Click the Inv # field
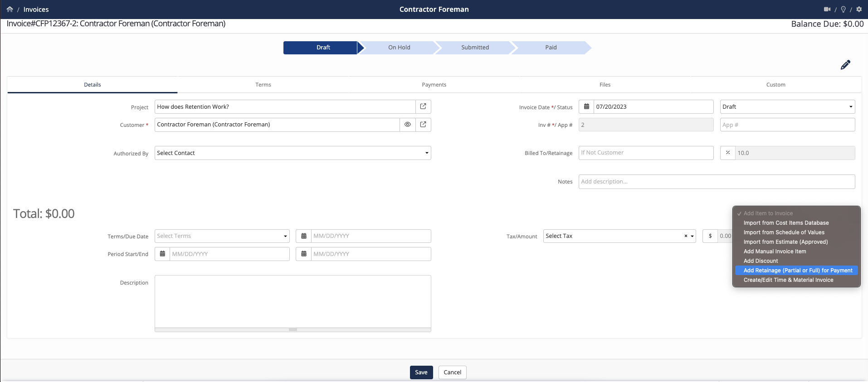Image resolution: width=868 pixels, height=382 pixels. click(x=646, y=125)
